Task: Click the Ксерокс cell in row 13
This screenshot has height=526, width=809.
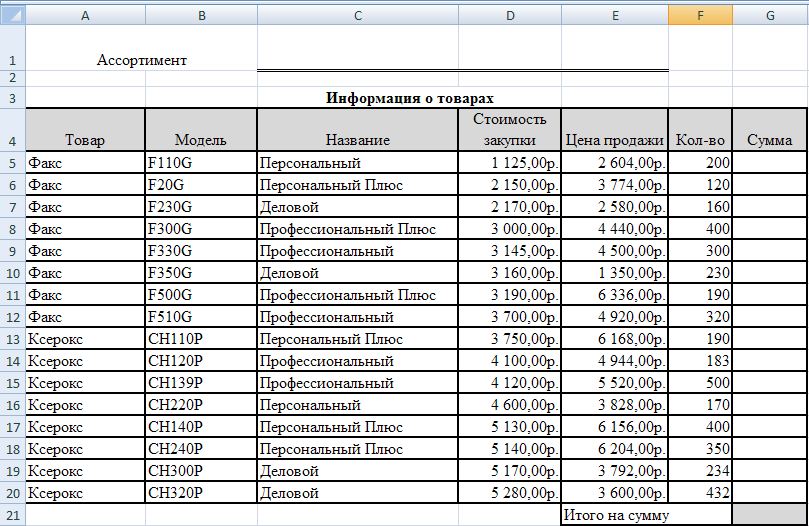Action: click(85, 339)
